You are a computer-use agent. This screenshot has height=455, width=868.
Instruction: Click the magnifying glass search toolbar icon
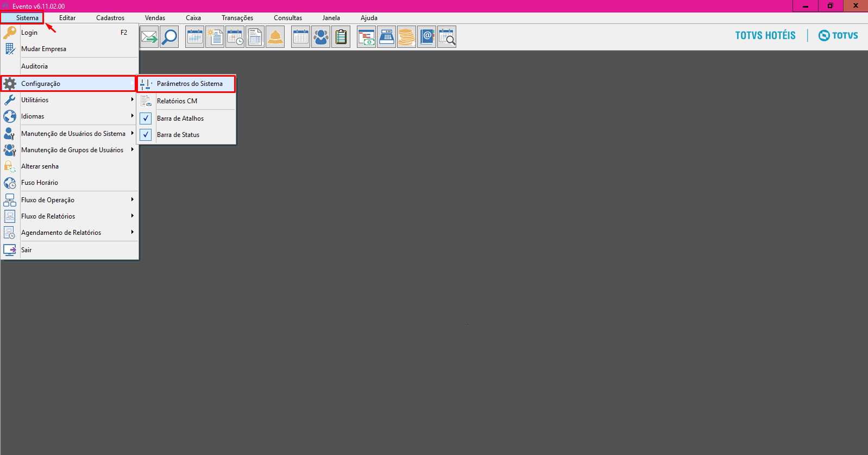169,37
